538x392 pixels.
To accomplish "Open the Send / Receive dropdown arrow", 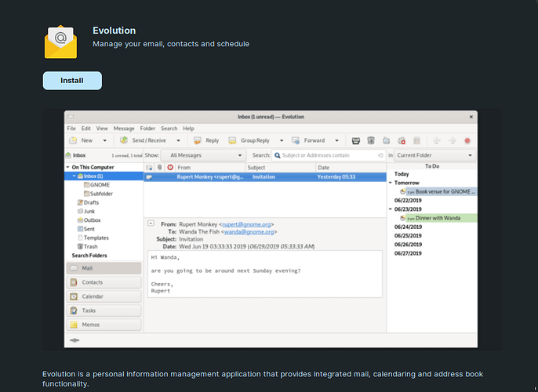I will (179, 140).
